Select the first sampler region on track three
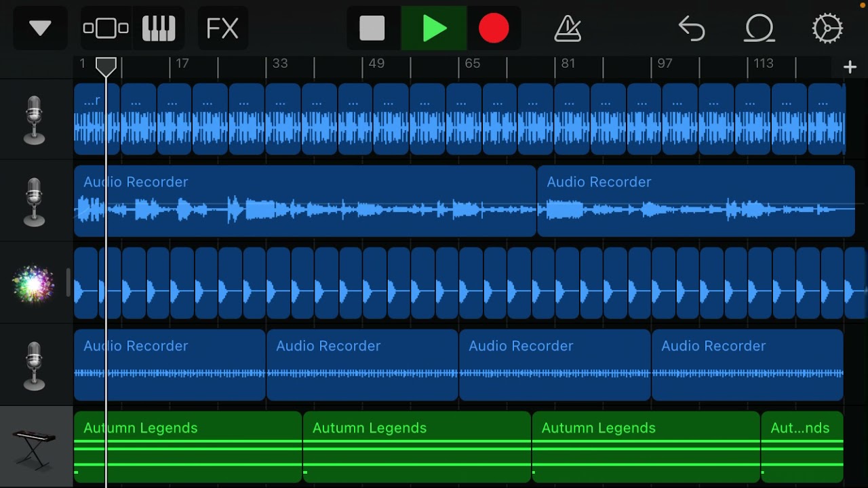868x488 pixels. click(86, 283)
